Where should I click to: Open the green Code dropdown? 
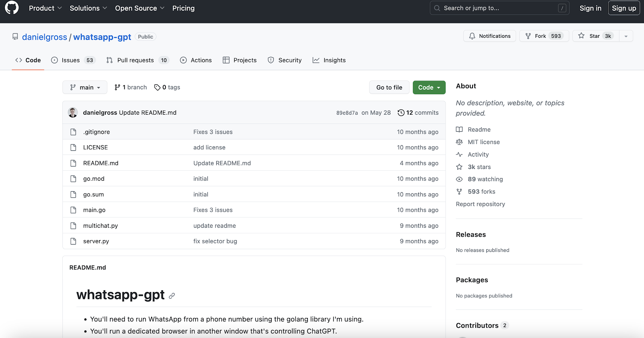pyautogui.click(x=429, y=87)
